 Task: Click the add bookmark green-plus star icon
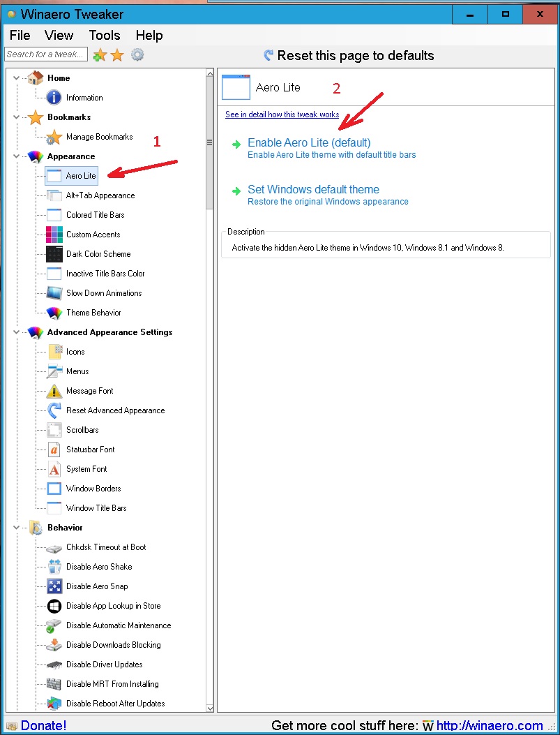pyautogui.click(x=100, y=55)
